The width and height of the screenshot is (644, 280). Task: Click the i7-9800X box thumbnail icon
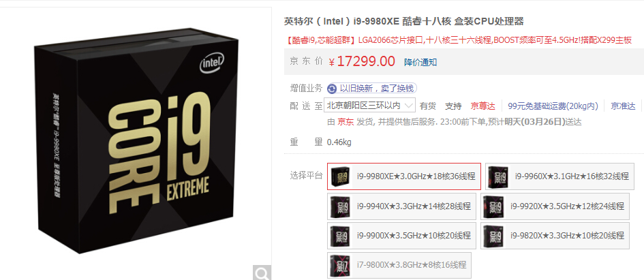(x=340, y=265)
